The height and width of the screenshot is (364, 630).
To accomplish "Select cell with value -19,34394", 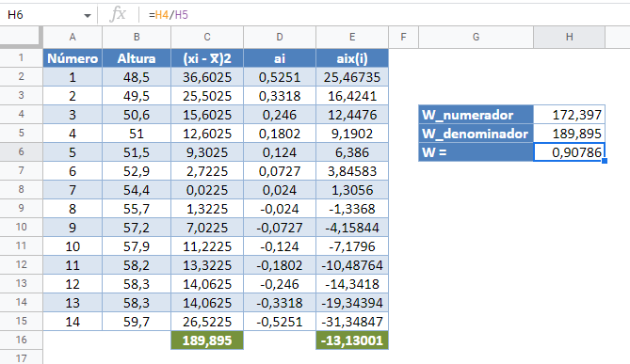I will pyautogui.click(x=352, y=303).
